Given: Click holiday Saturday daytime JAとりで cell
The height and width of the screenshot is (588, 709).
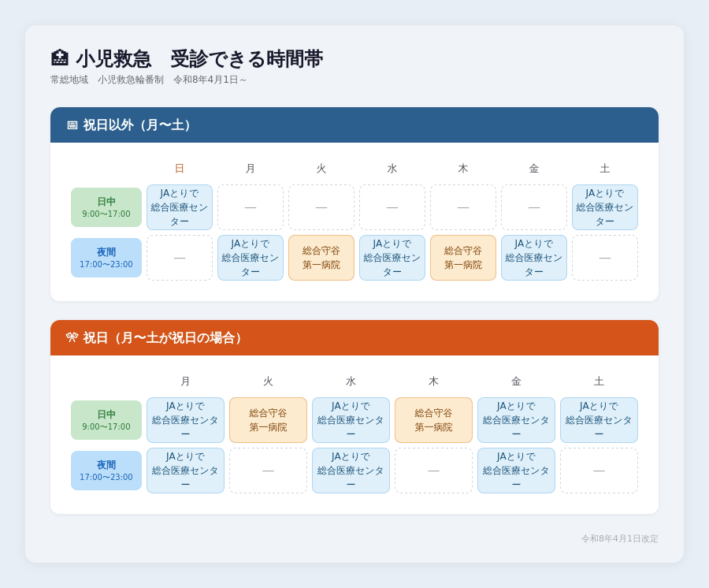Looking at the screenshot, I should (599, 420).
